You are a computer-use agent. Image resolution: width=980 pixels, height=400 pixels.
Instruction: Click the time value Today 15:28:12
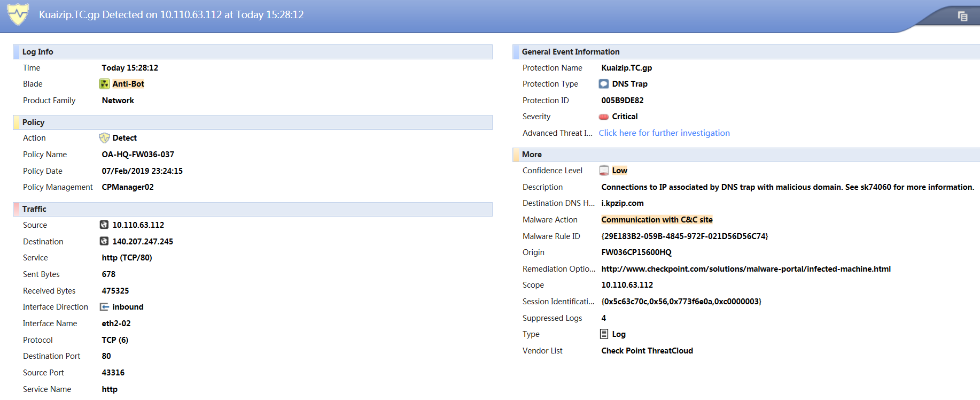[130, 68]
